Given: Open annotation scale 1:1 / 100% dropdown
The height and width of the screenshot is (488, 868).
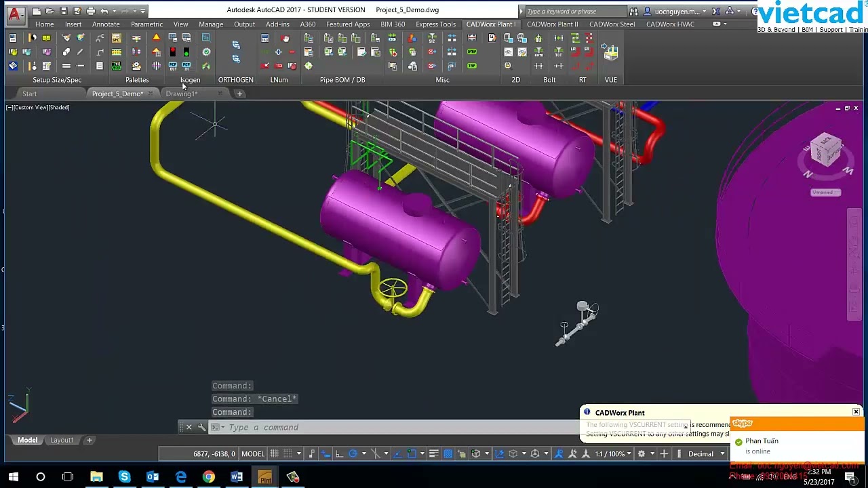Looking at the screenshot, I should tap(614, 453).
